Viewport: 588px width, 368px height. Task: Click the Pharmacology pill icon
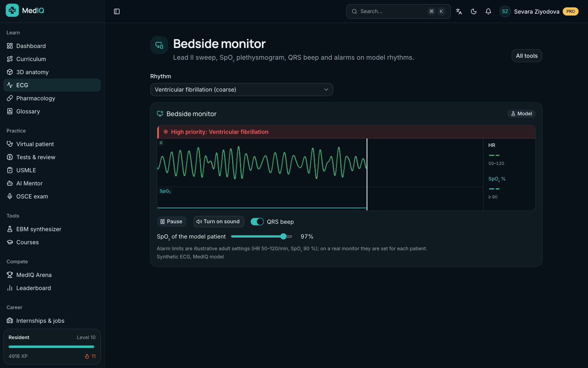10,98
